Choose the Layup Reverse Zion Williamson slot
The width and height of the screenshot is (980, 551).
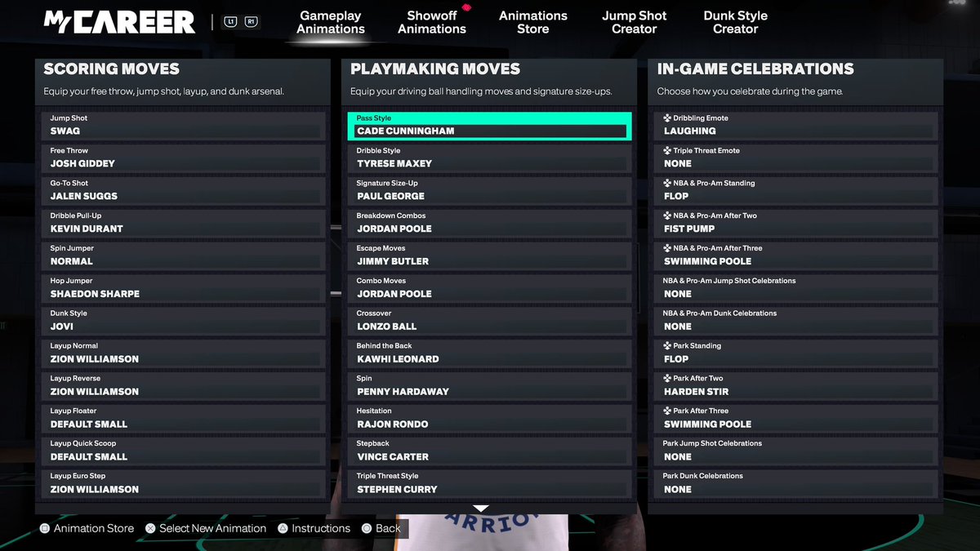tap(183, 387)
